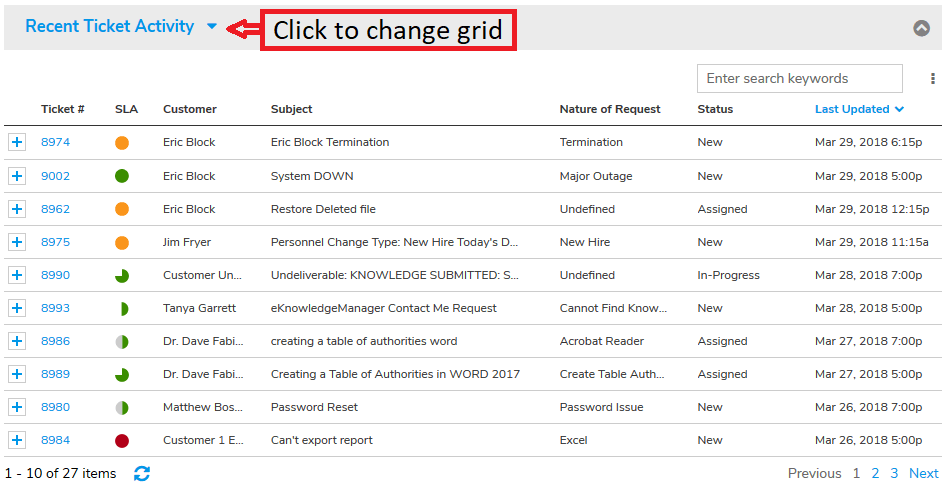The width and height of the screenshot is (949, 498).
Task: Go to page 3 of results
Action: point(893,474)
